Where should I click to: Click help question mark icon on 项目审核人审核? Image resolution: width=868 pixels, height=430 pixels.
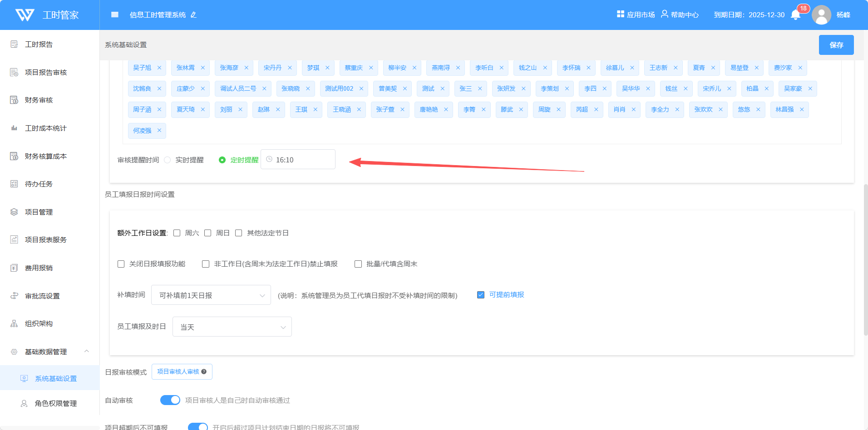point(204,371)
